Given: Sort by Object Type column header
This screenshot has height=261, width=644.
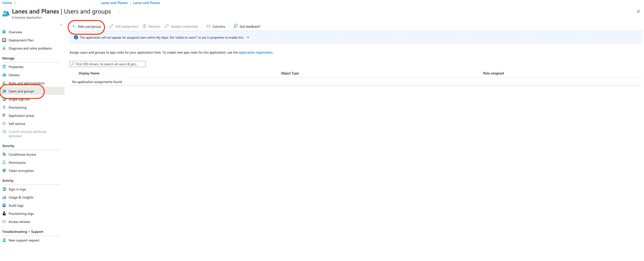Looking at the screenshot, I should click(290, 73).
